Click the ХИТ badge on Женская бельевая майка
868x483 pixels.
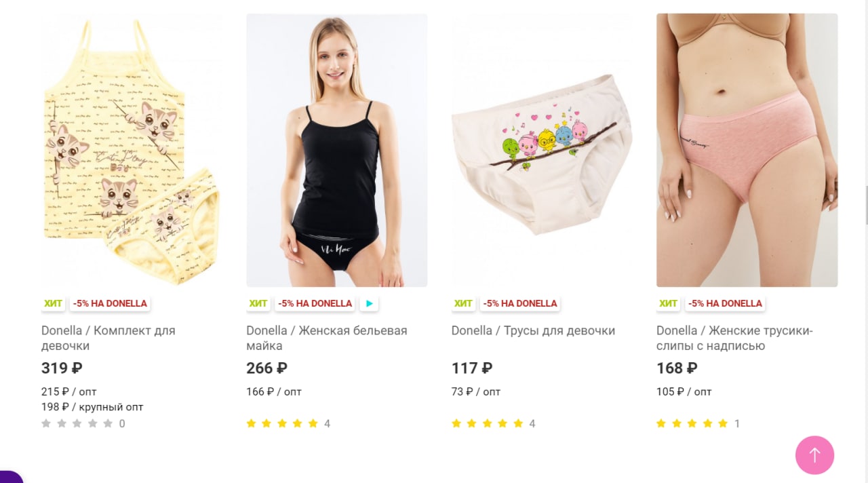pos(258,303)
